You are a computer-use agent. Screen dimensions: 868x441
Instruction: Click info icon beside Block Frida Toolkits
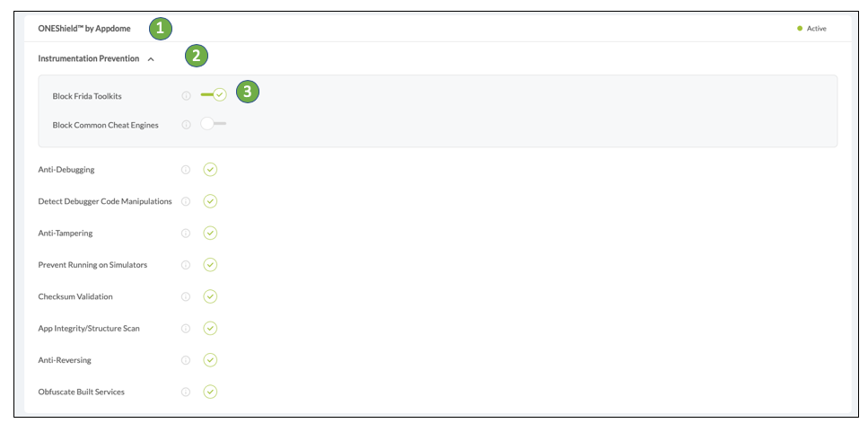click(186, 96)
